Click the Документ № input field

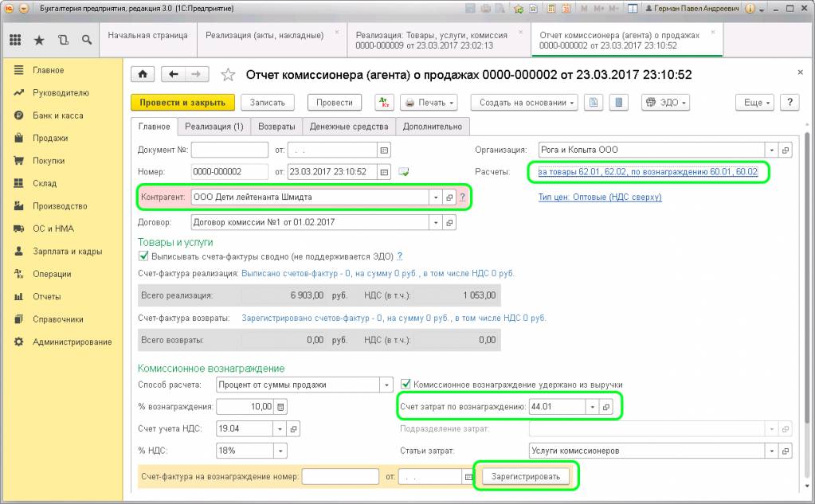click(x=229, y=150)
